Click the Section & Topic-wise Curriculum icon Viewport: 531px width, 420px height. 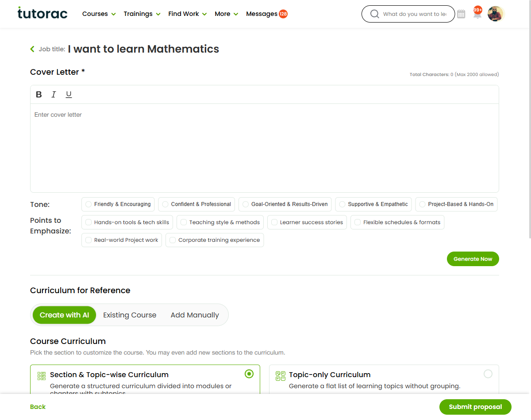pos(42,376)
